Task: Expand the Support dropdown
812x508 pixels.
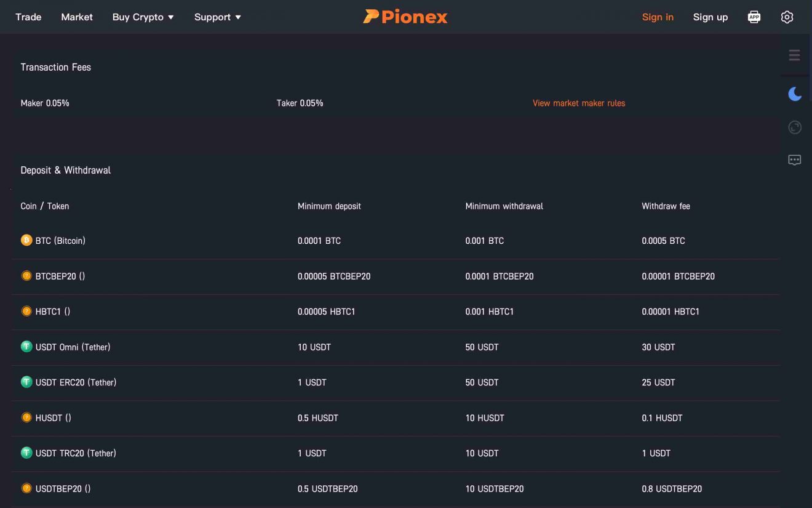Action: [217, 17]
